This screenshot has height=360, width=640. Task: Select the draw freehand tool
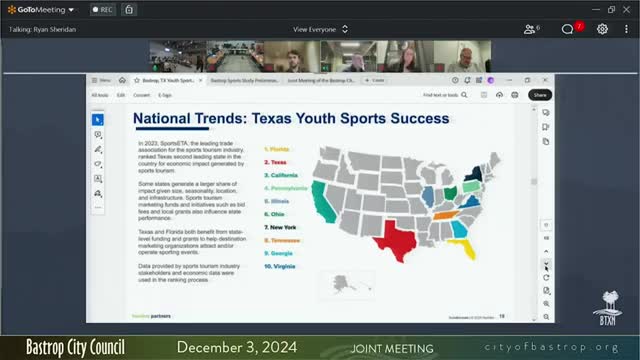(98, 164)
